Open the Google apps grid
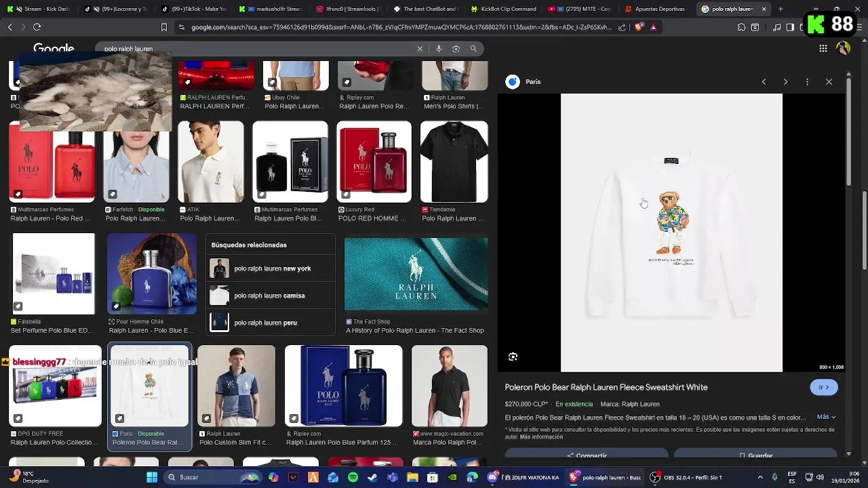Screen dimensions: 868x488 (823, 48)
